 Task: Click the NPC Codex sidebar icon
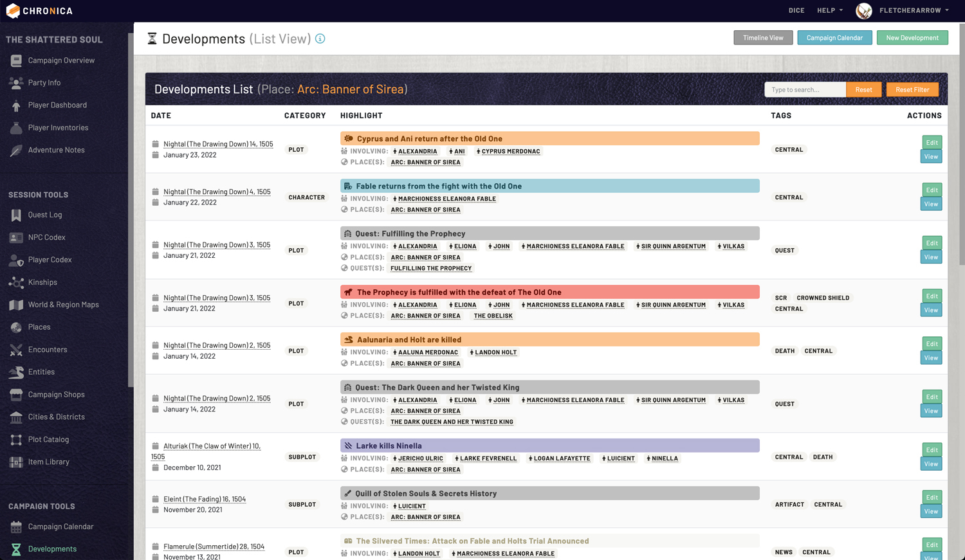(x=16, y=237)
